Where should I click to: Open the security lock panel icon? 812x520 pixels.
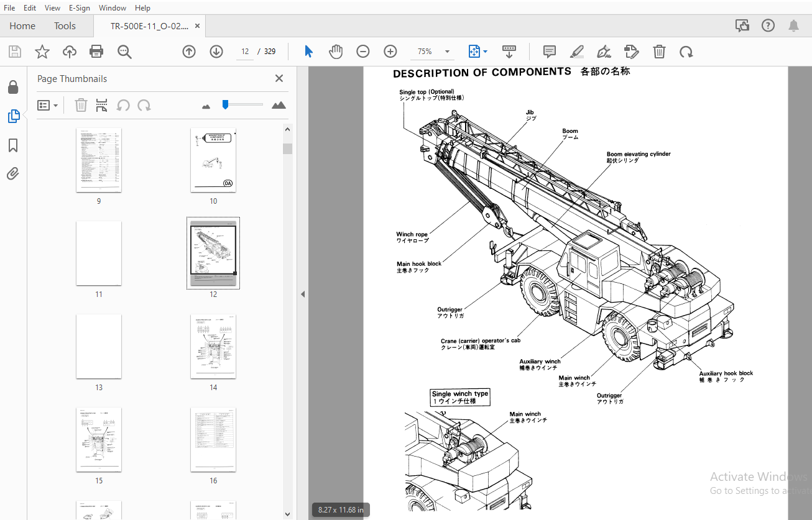tap(13, 87)
